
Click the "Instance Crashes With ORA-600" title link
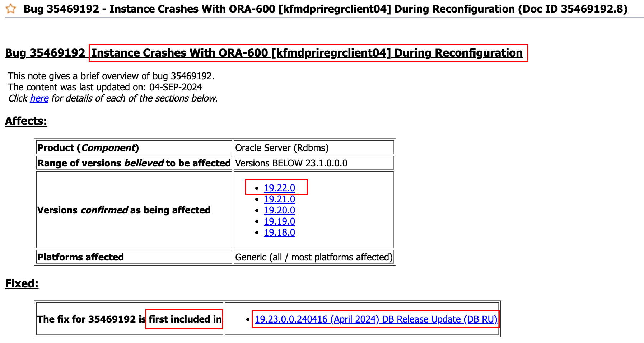(x=307, y=53)
